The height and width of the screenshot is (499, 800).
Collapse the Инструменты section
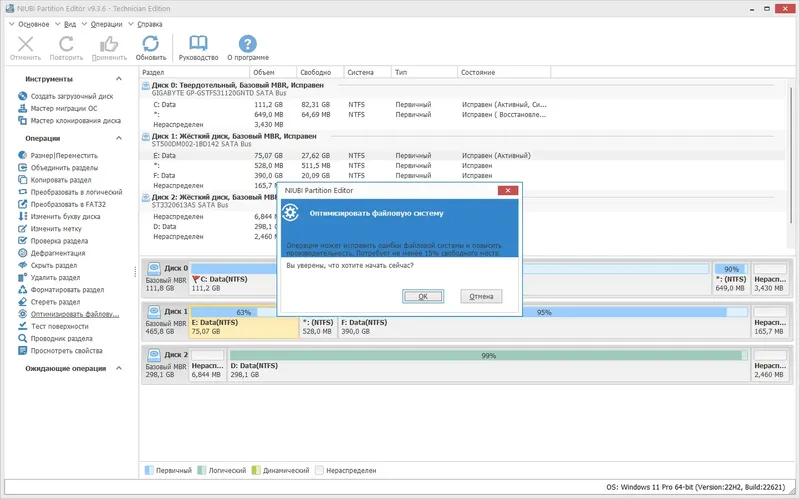pyautogui.click(x=119, y=79)
